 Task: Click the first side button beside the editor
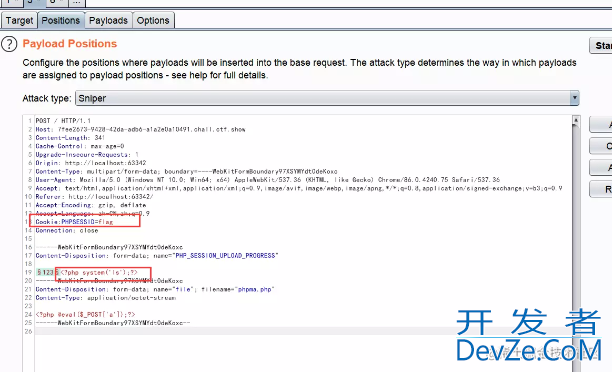click(601, 125)
